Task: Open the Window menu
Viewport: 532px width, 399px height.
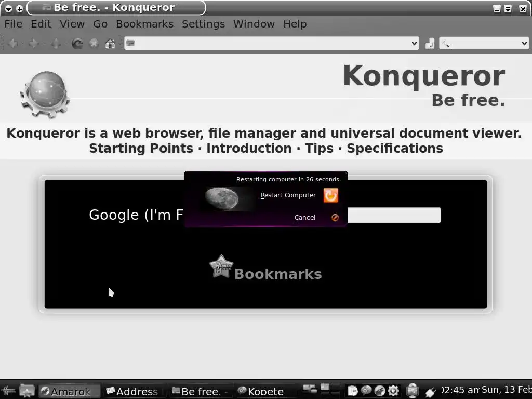Action: [x=254, y=24]
